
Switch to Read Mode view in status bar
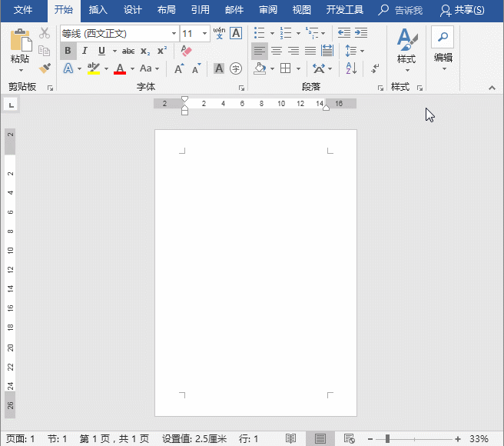click(x=291, y=438)
